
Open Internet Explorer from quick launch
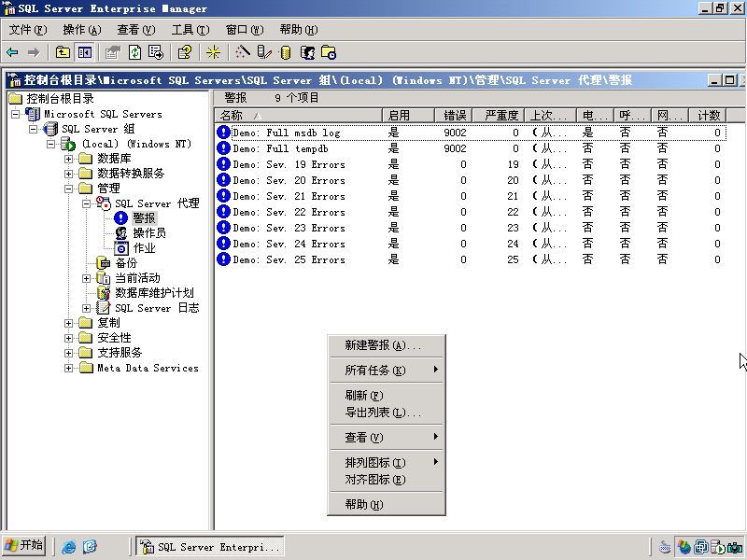(69, 547)
